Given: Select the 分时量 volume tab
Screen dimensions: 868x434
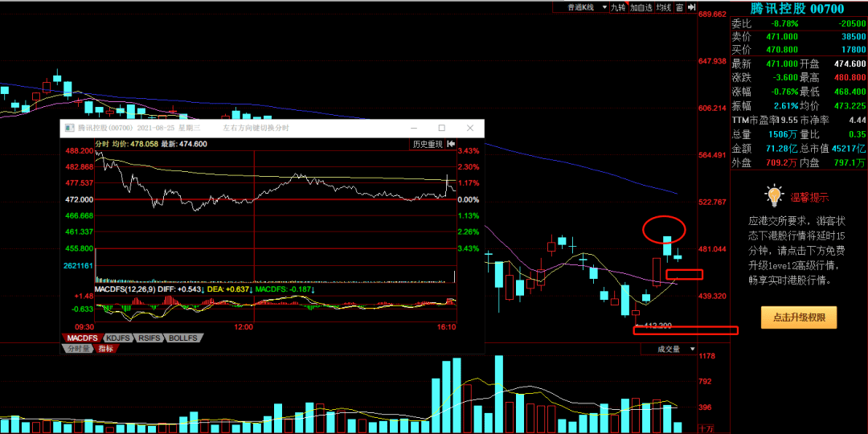Looking at the screenshot, I should point(78,349).
